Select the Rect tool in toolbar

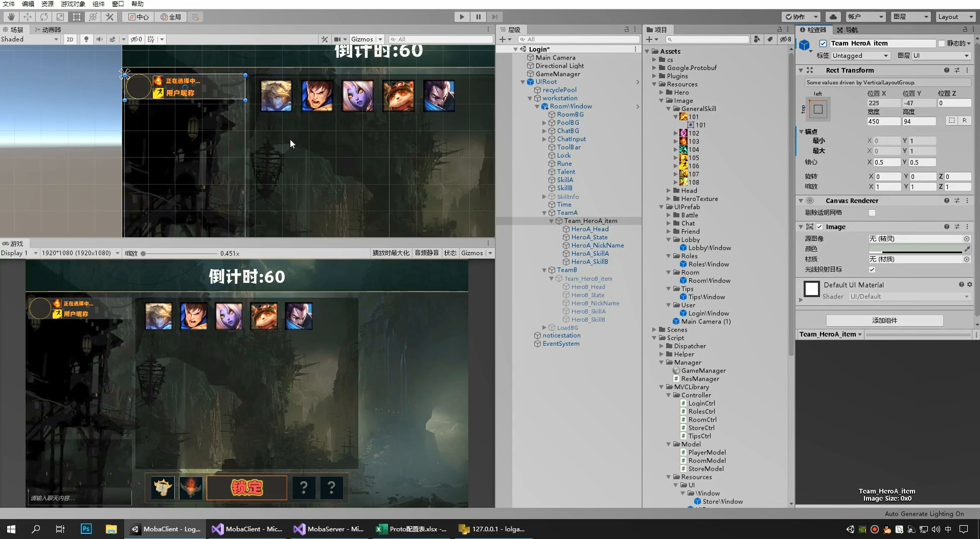(76, 17)
